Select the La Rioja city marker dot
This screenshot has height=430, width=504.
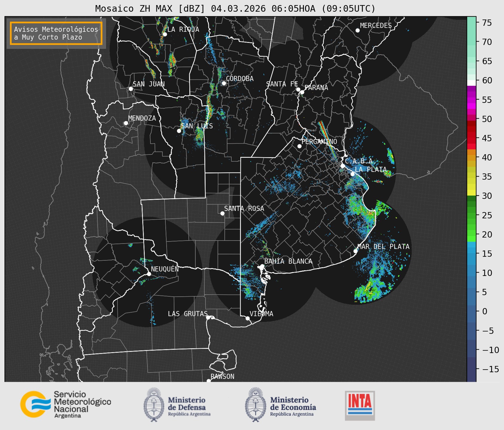point(165,34)
